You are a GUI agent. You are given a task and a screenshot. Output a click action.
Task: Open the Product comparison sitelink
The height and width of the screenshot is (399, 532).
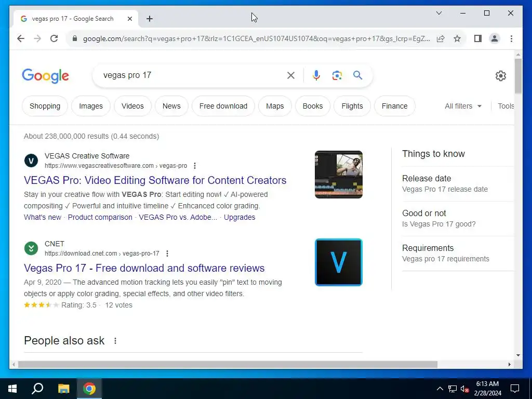pos(100,217)
